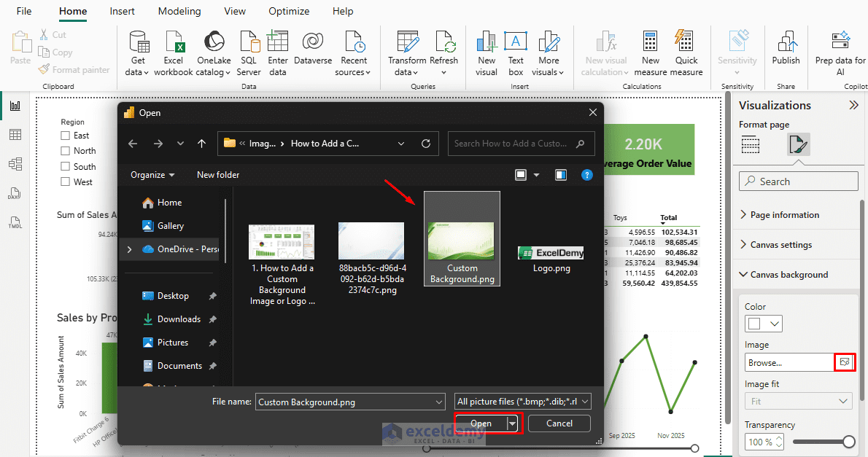Viewport: 868px width, 457px height.
Task: Go to Pictures in navigation pane
Action: tap(173, 343)
